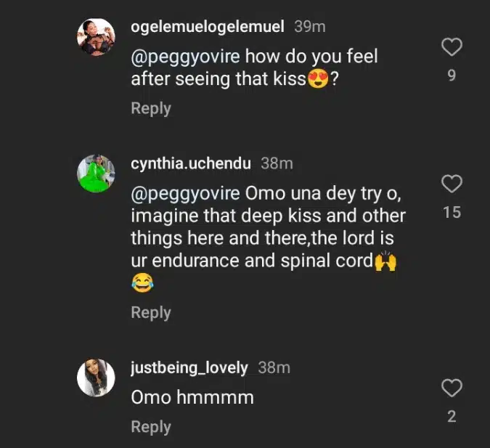Reply to justbeing_lovely's comment

click(151, 427)
